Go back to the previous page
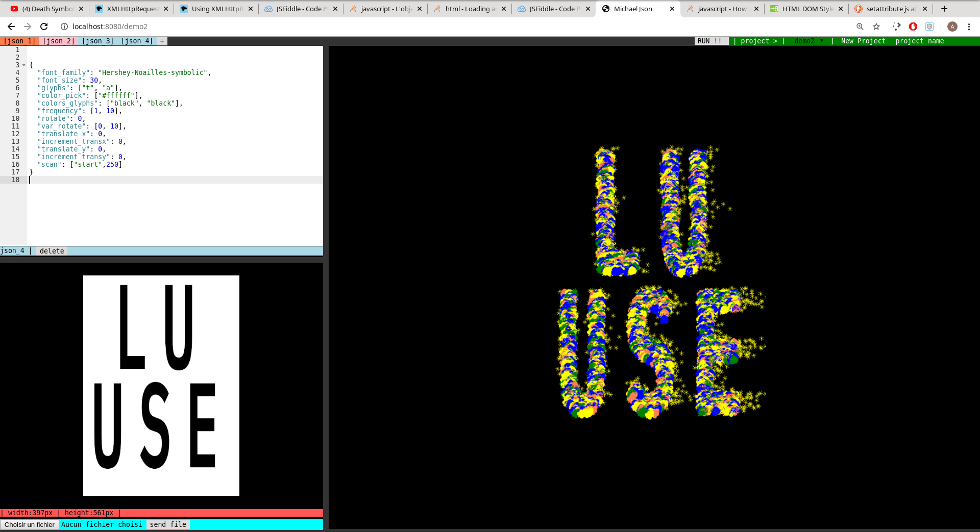This screenshot has height=532, width=980. pyautogui.click(x=11, y=27)
